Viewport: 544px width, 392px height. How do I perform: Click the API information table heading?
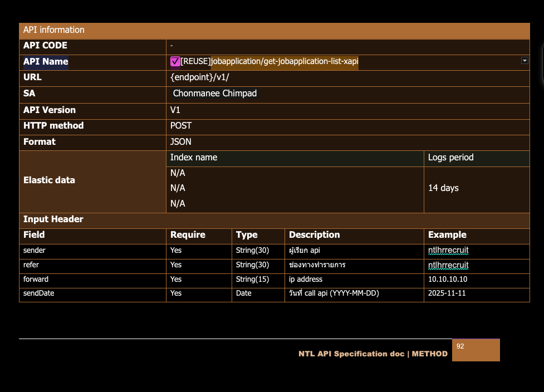pyautogui.click(x=54, y=30)
